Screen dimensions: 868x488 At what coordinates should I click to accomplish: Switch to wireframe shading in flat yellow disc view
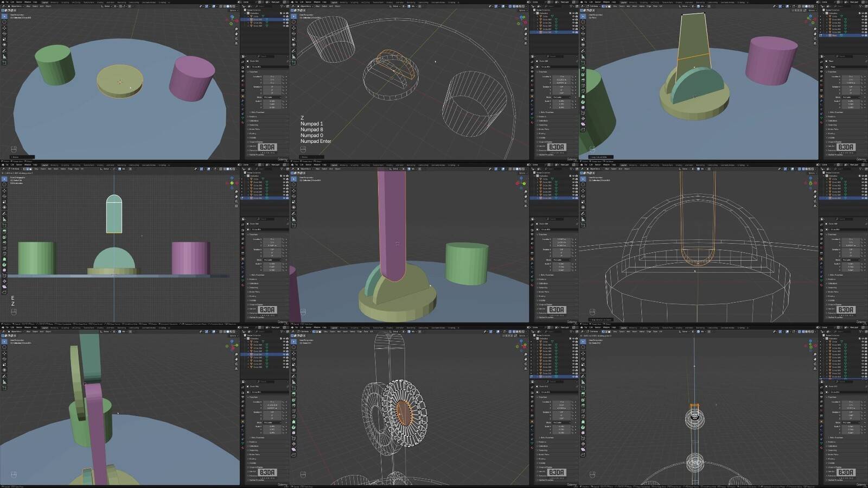coord(225,7)
